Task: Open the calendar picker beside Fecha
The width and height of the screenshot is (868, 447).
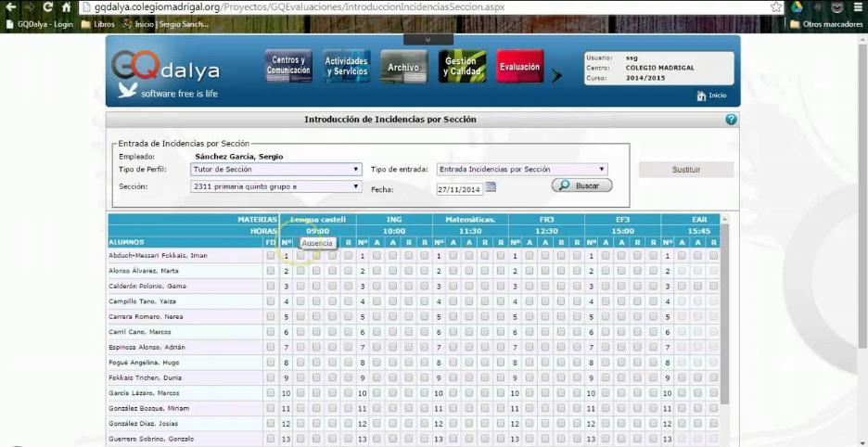Action: point(491,187)
